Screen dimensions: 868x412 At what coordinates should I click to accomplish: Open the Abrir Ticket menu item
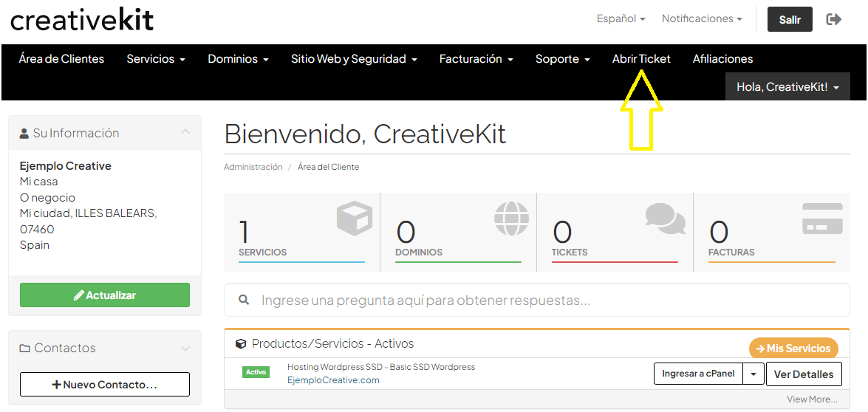pyautogui.click(x=641, y=59)
